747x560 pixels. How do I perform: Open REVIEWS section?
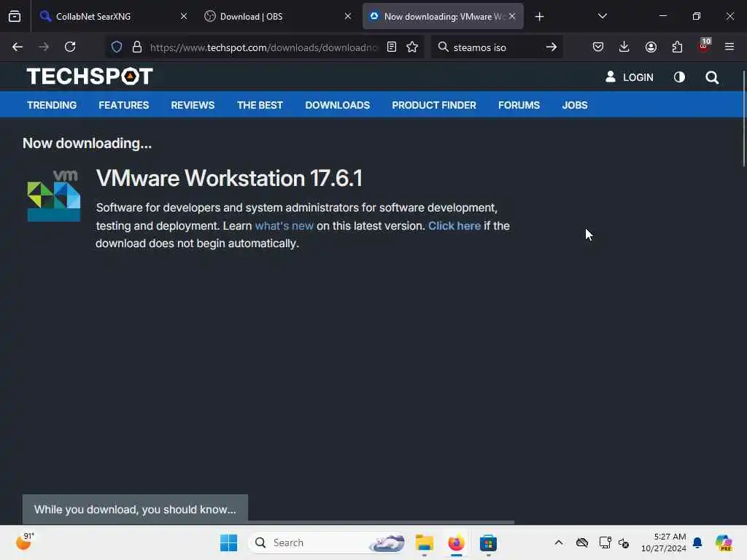point(193,105)
